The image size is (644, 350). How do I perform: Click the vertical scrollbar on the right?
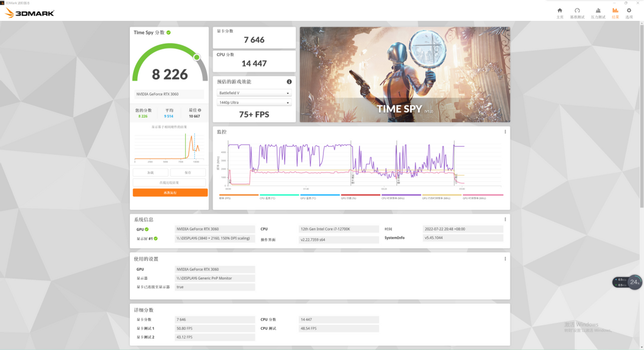[641, 115]
